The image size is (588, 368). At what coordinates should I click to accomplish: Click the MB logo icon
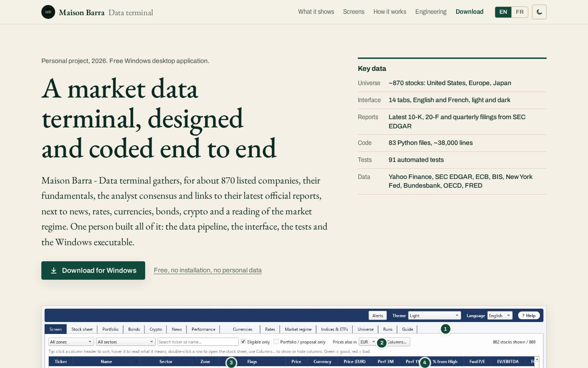[48, 12]
